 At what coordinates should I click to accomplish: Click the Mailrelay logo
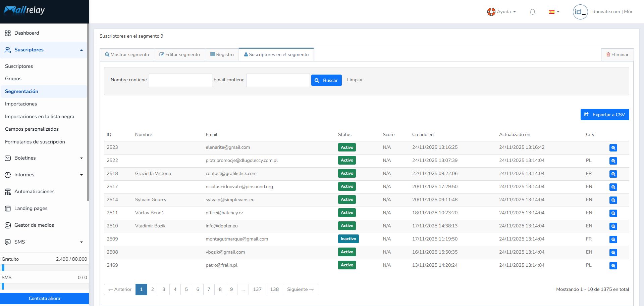24,10
